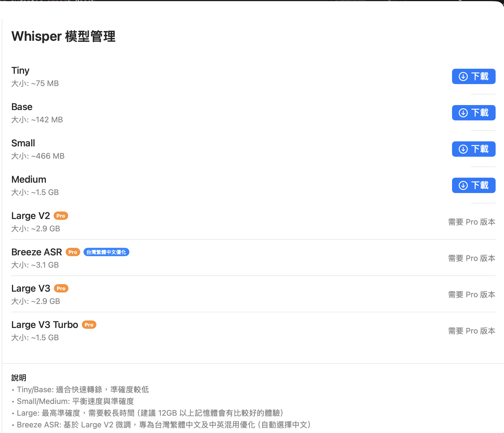Download the Base Whisper model

pyautogui.click(x=474, y=113)
